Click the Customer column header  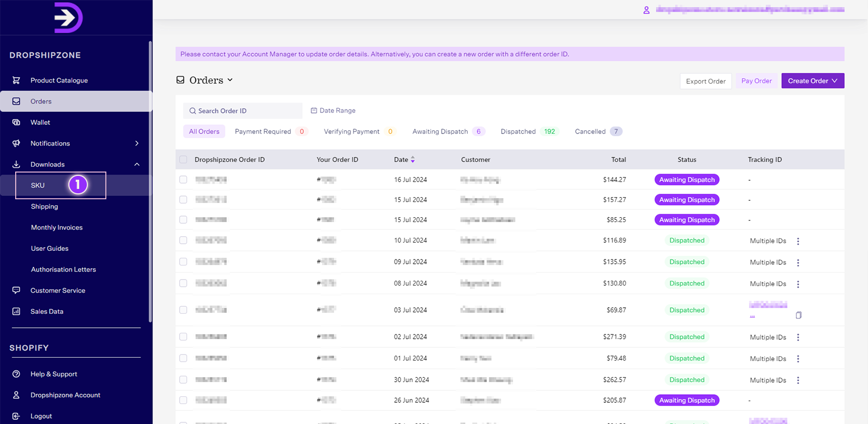(x=476, y=160)
